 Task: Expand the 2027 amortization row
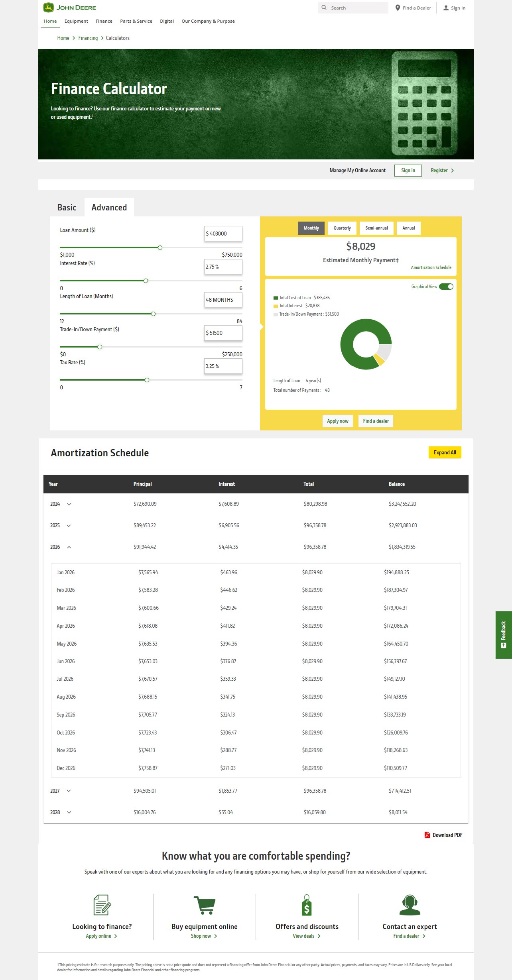(x=69, y=791)
